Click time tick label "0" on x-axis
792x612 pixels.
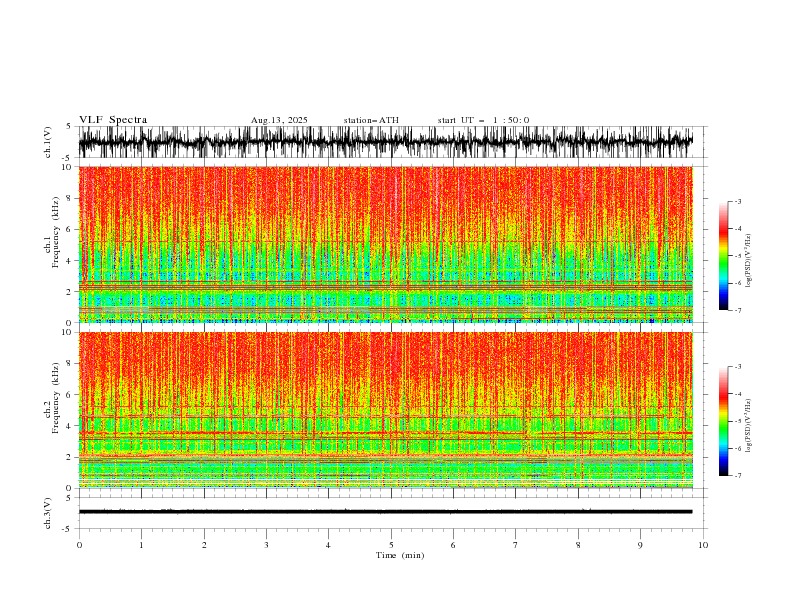[x=79, y=545]
